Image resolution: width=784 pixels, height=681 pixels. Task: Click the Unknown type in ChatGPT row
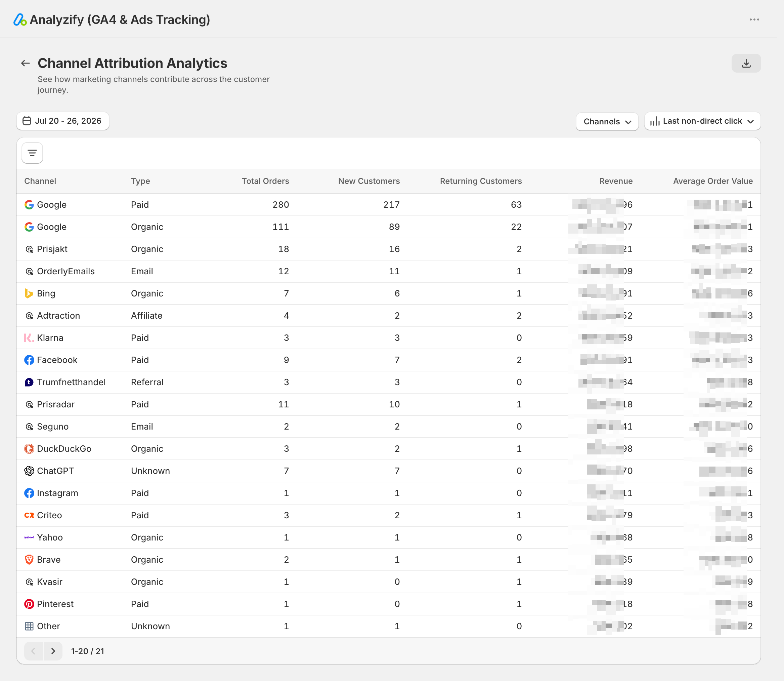pos(150,471)
